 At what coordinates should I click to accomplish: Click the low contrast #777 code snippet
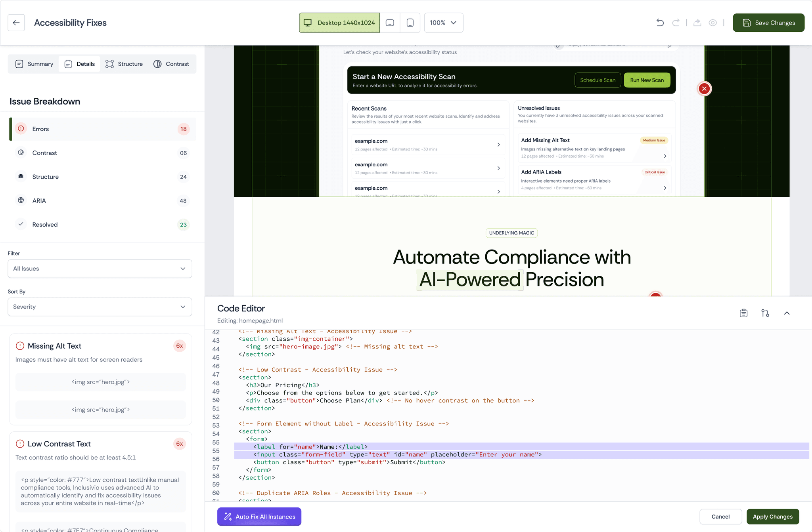101,491
